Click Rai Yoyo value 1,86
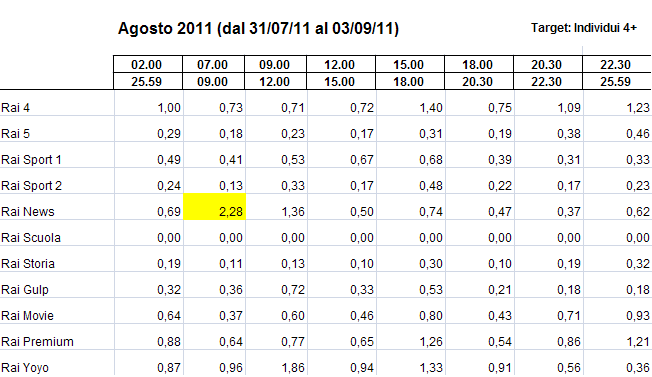The image size is (652, 377). point(293,368)
